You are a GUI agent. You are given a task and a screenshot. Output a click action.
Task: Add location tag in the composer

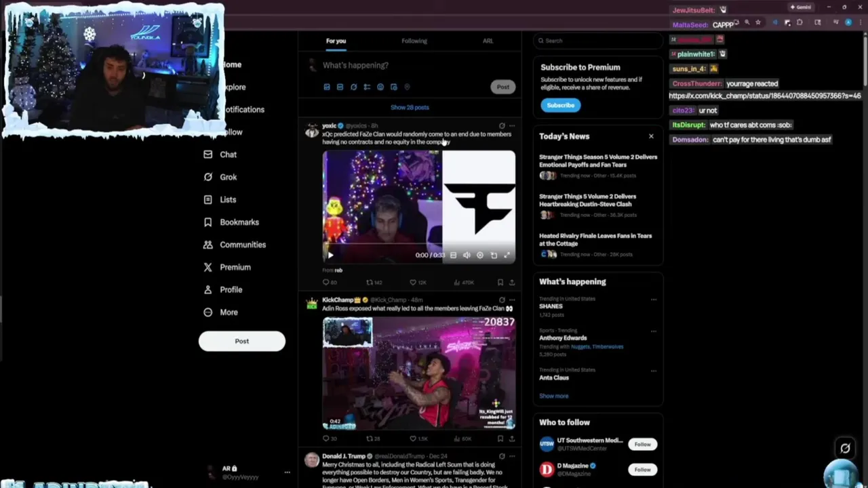point(407,87)
